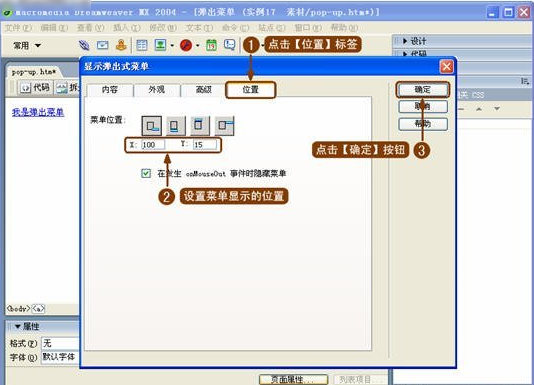Switch to 代码 view

click(x=35, y=88)
